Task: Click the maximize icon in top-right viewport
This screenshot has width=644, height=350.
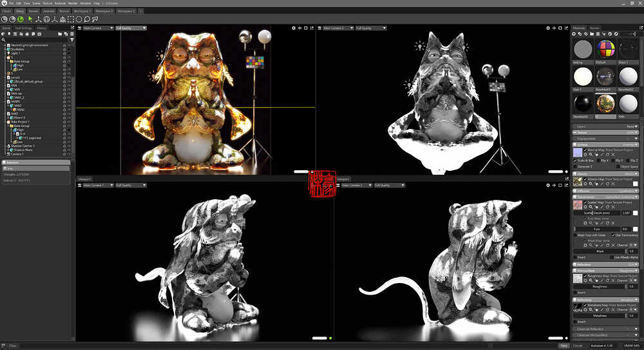Action: click(x=560, y=28)
